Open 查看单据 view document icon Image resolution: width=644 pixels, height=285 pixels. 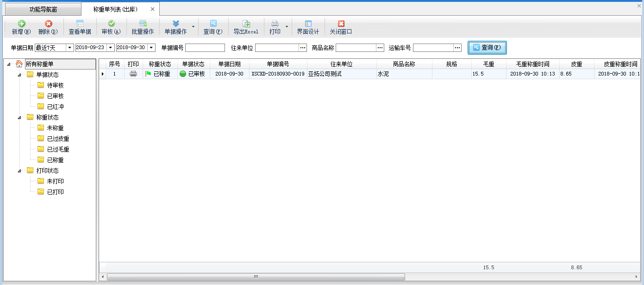[80, 24]
